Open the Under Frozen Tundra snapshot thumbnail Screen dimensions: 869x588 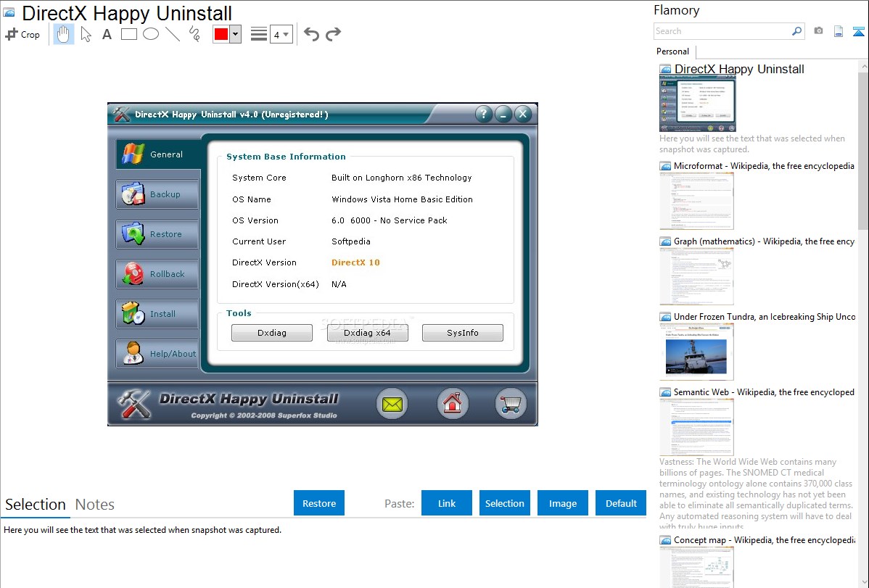point(696,352)
